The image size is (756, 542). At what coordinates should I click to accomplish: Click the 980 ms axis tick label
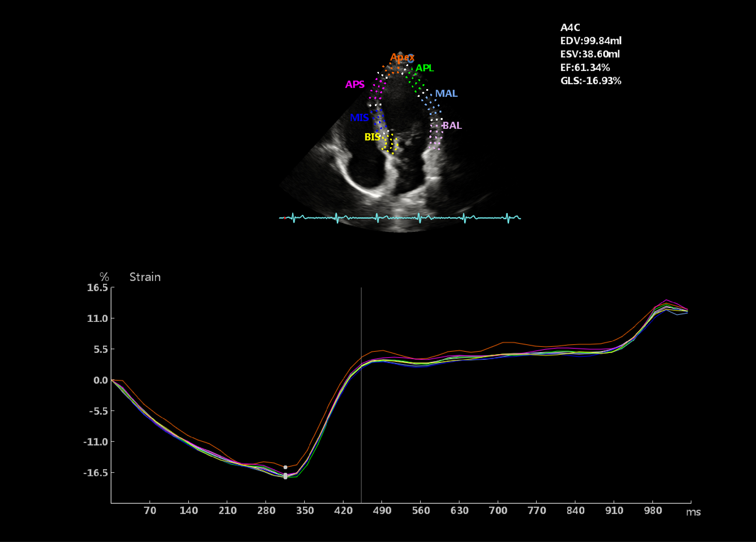653,511
